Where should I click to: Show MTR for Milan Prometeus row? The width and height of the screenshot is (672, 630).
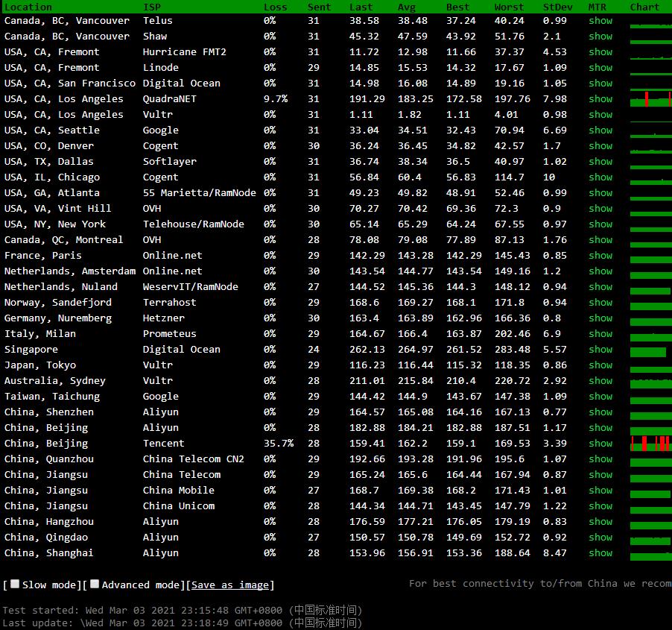coord(600,334)
